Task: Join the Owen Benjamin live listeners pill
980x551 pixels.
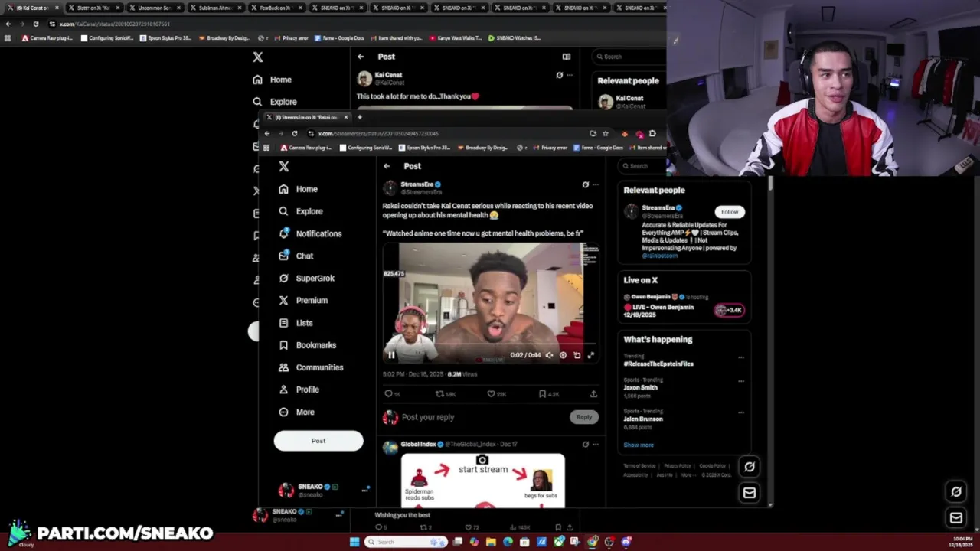Action: pyautogui.click(x=729, y=310)
